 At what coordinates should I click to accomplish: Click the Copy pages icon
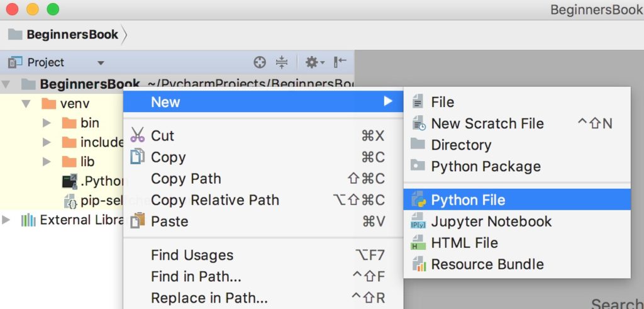[x=138, y=157]
